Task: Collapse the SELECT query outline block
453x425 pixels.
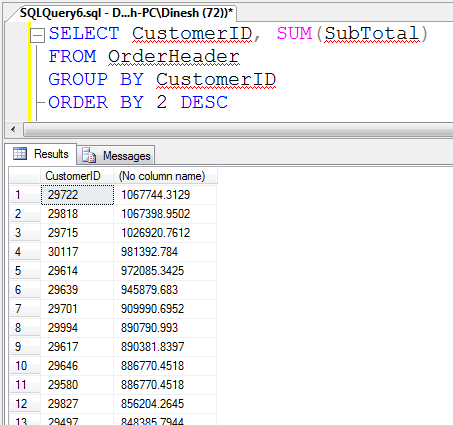Action: pos(37,35)
